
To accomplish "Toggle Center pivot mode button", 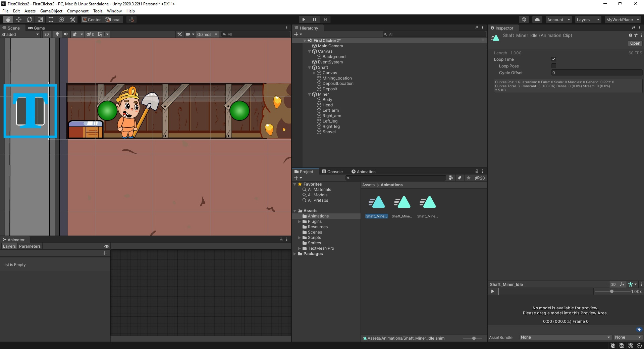I will [x=92, y=19].
